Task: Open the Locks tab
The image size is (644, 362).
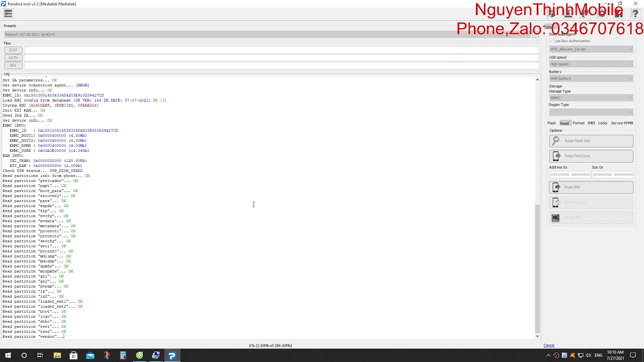Action: point(603,123)
